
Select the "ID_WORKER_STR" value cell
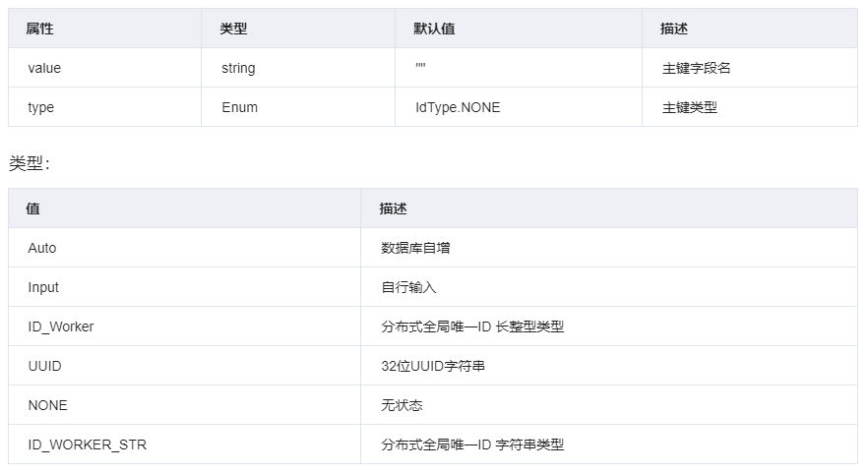point(87,444)
